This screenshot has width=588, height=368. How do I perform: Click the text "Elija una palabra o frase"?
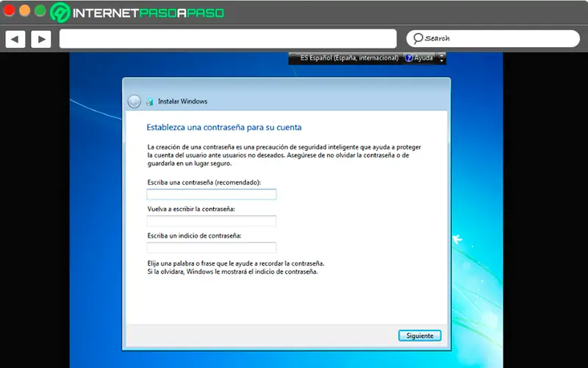180,263
